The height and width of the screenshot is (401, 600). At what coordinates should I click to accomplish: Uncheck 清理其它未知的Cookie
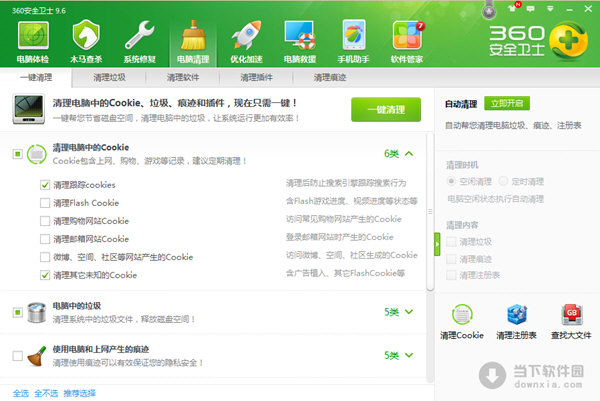point(45,275)
